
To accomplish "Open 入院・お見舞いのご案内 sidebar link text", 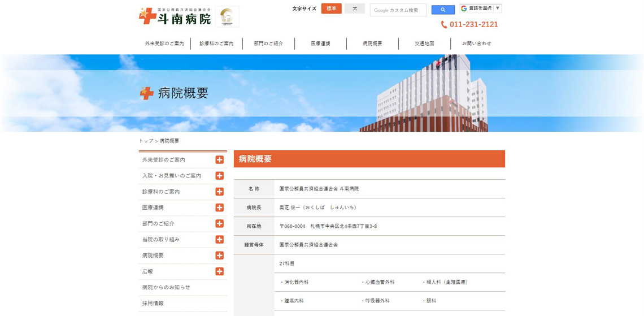I will pyautogui.click(x=172, y=176).
